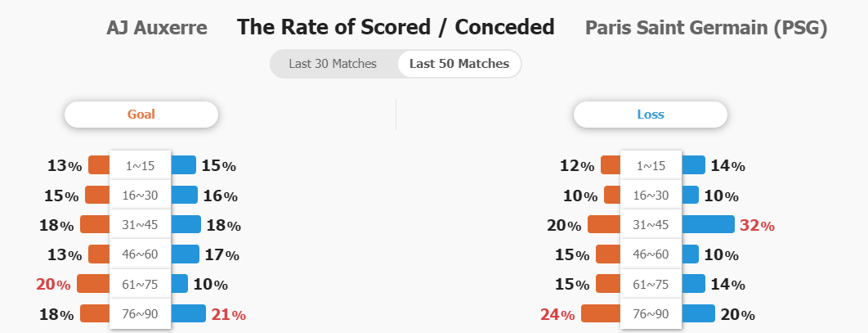Screen dimensions: 868x333
Task: Click the 31~45 interval in Goal chart
Action: 140,224
